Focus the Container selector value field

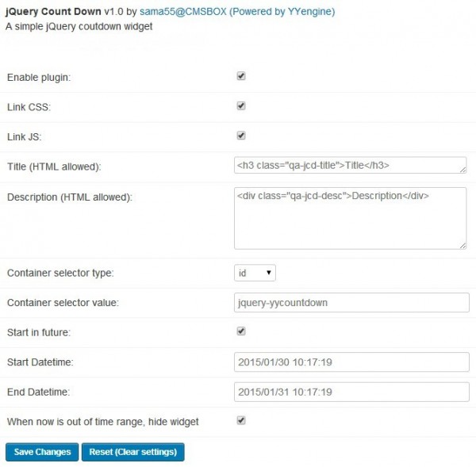coord(351,303)
